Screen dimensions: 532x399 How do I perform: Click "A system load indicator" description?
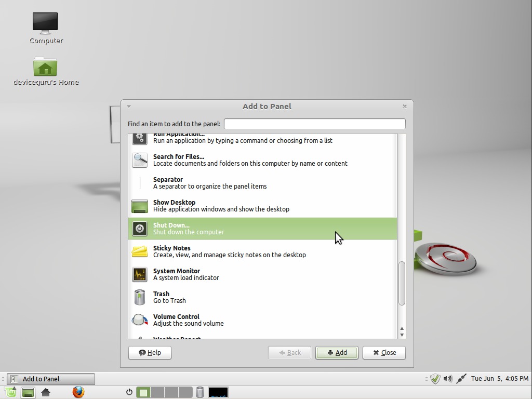point(186,277)
